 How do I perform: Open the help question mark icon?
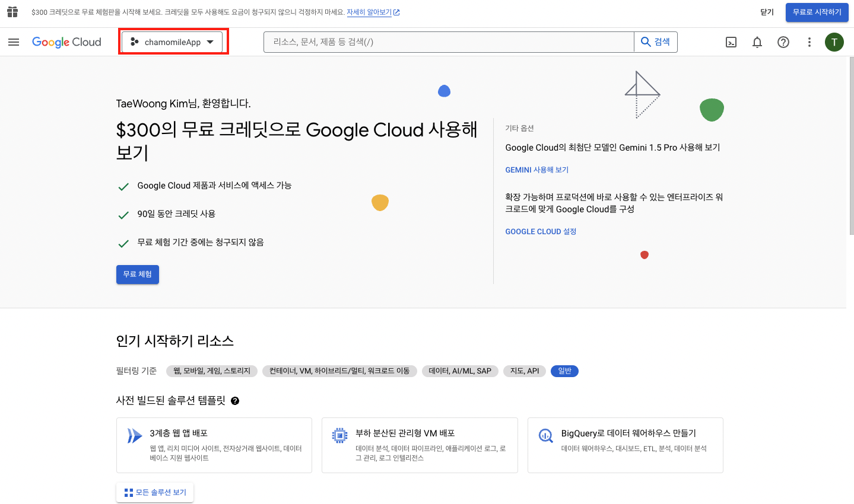783,42
